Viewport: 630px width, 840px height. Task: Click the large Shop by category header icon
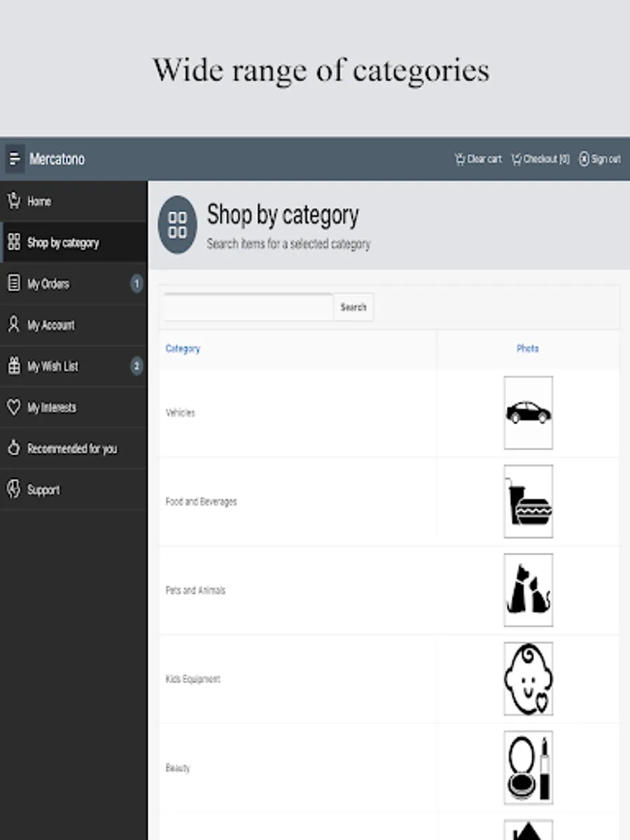click(x=178, y=225)
